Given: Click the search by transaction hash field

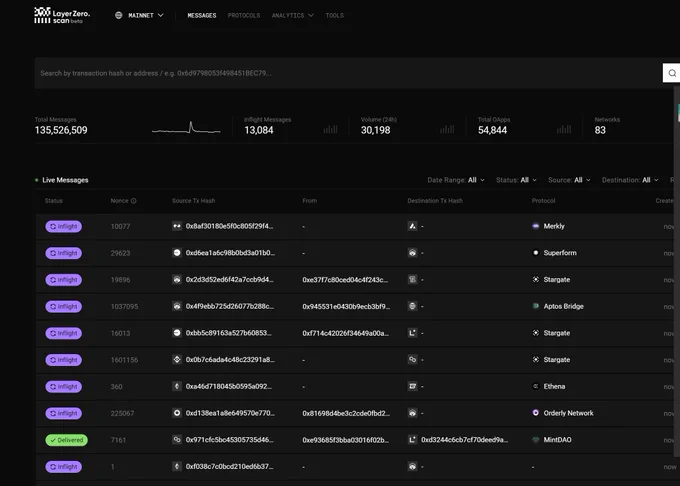Looking at the screenshot, I should click(x=348, y=73).
